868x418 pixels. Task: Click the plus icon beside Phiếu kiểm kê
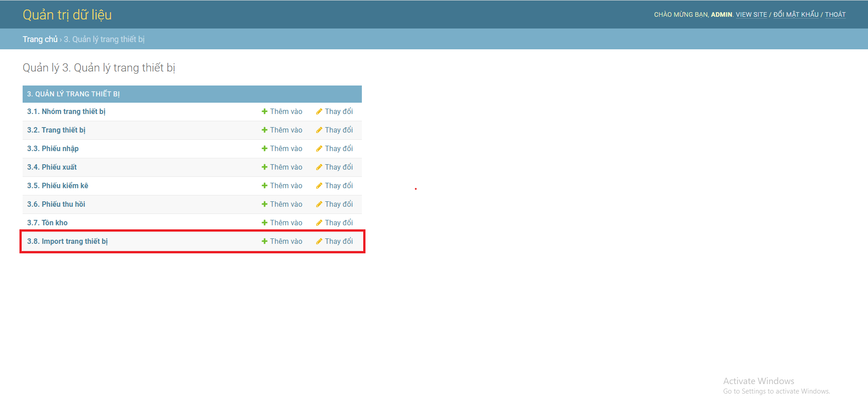[x=264, y=185]
